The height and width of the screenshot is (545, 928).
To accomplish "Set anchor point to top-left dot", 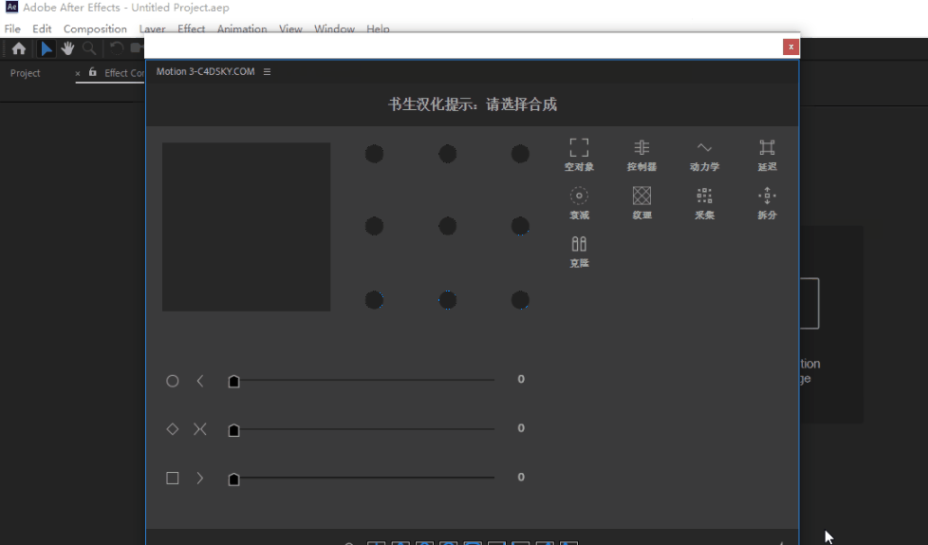I will tap(374, 154).
